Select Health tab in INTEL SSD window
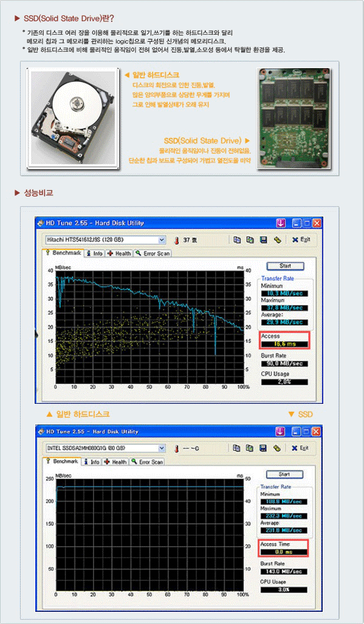Viewport: 364px width, 624px height. [115, 462]
